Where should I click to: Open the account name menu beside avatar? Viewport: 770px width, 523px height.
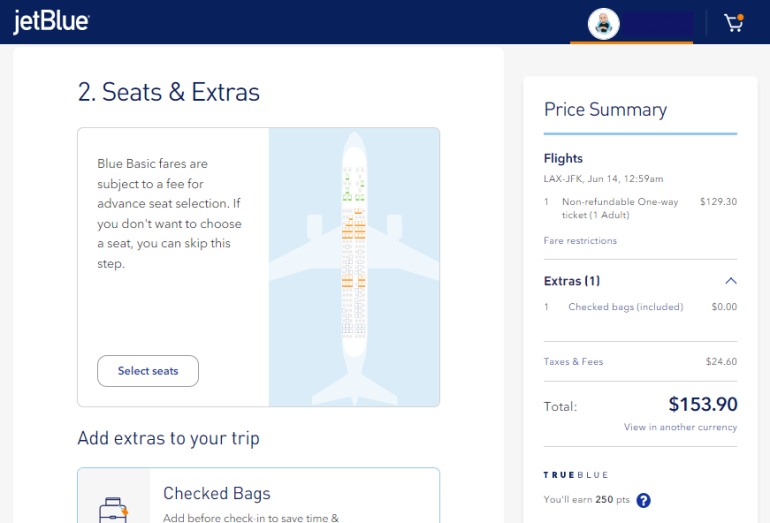pos(657,24)
